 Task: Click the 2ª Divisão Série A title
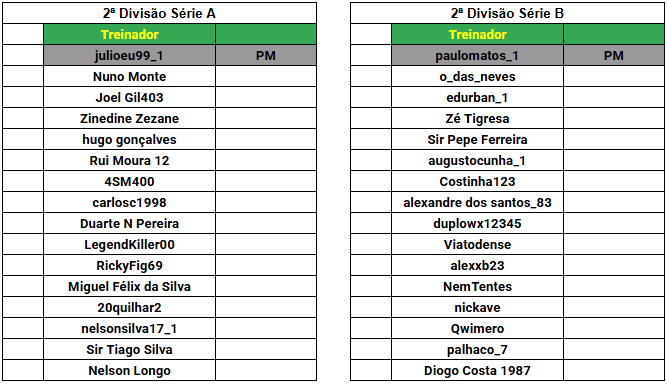(159, 13)
